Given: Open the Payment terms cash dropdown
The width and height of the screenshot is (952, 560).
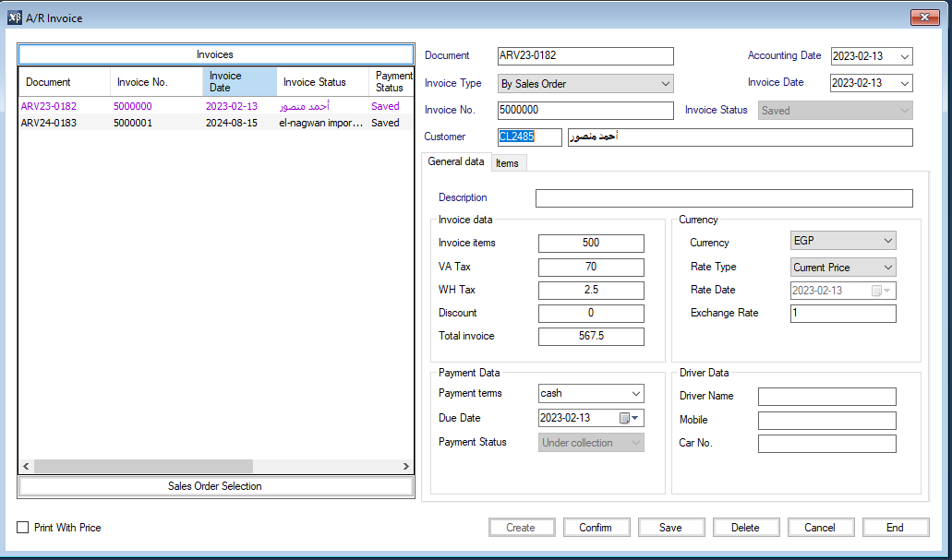Looking at the screenshot, I should tap(591, 393).
